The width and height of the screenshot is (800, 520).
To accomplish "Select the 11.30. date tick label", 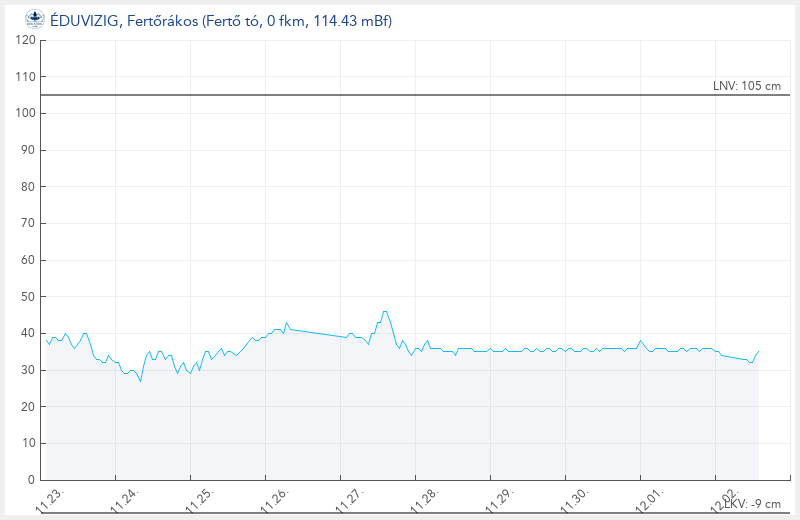I will point(575,500).
